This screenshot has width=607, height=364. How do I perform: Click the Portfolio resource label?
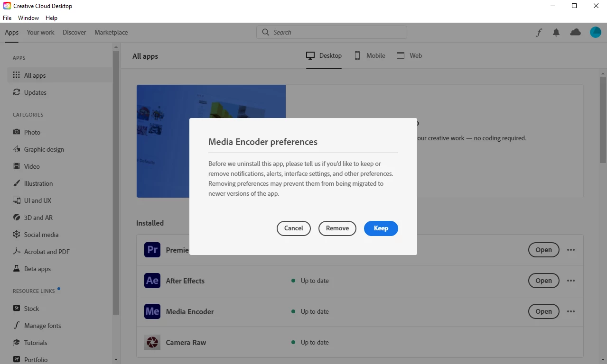click(x=36, y=360)
